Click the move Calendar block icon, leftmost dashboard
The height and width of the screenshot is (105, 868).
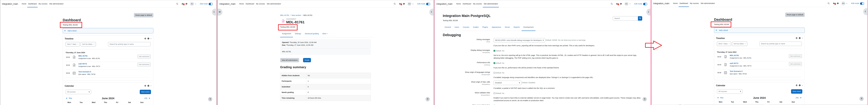tap(145, 86)
